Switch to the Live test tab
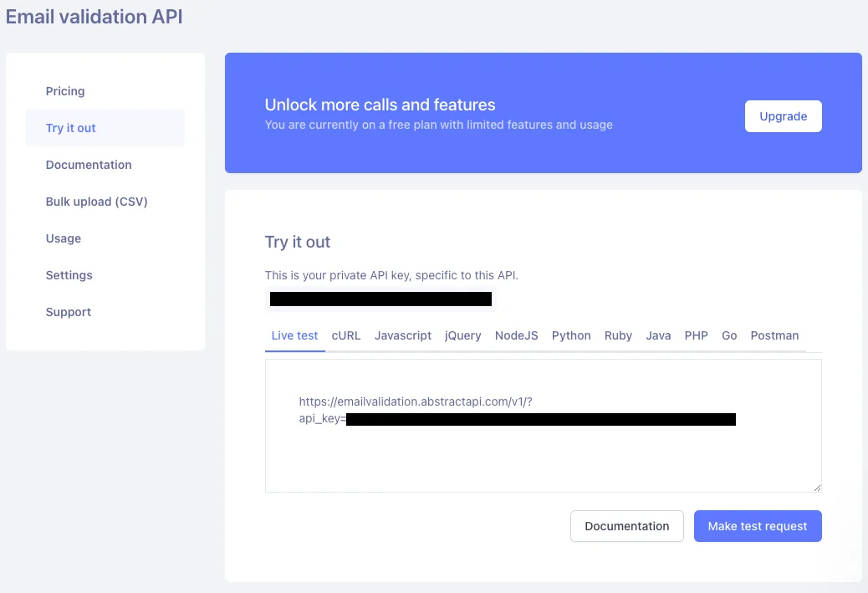Viewport: 868px width, 593px height. [294, 335]
